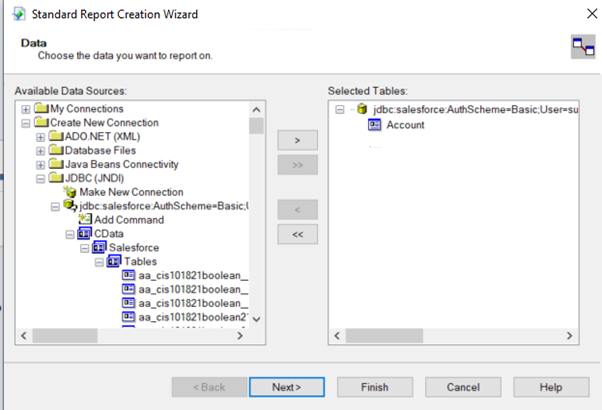The image size is (602, 410).
Task: Expand the My Connections node
Action: click(x=25, y=108)
